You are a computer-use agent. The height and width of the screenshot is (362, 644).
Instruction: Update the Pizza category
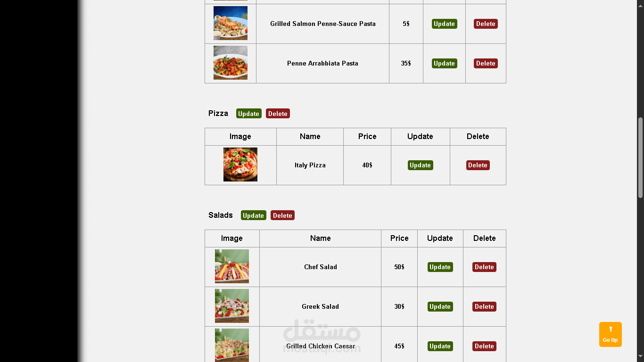[x=248, y=114]
